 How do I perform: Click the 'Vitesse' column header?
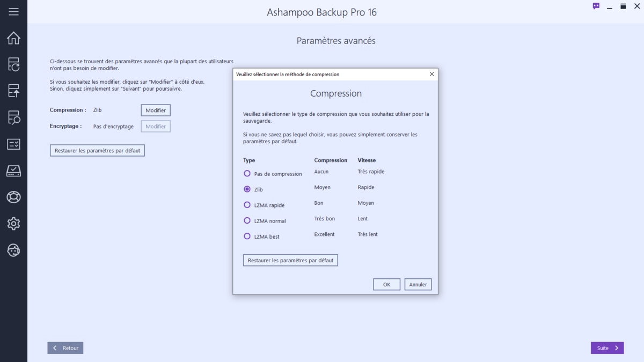point(367,160)
